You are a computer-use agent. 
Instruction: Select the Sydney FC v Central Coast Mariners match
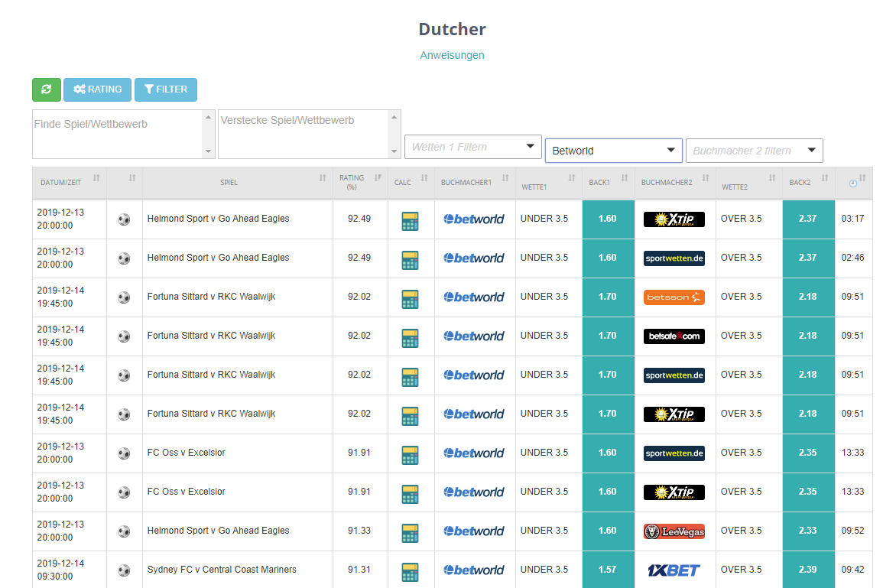[222, 570]
